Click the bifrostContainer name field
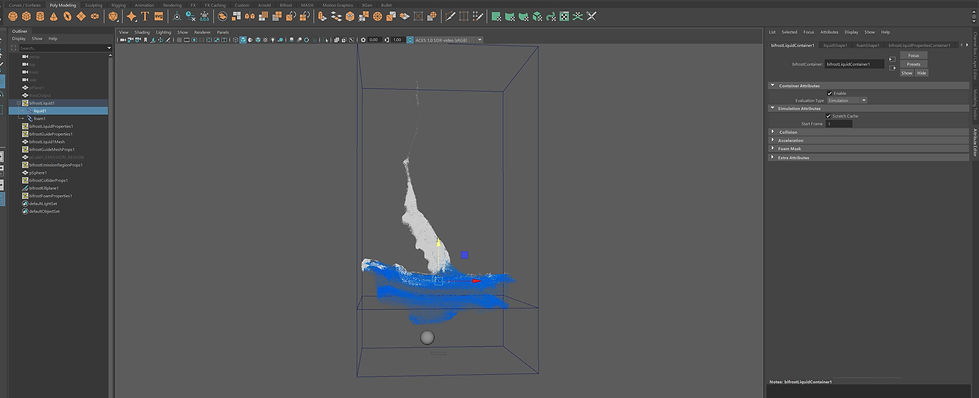The height and width of the screenshot is (398, 979). point(855,64)
